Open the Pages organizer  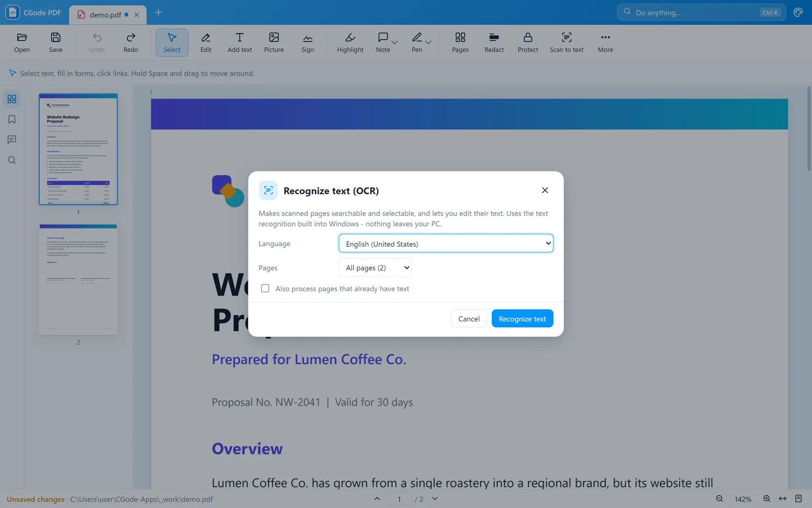pyautogui.click(x=460, y=42)
